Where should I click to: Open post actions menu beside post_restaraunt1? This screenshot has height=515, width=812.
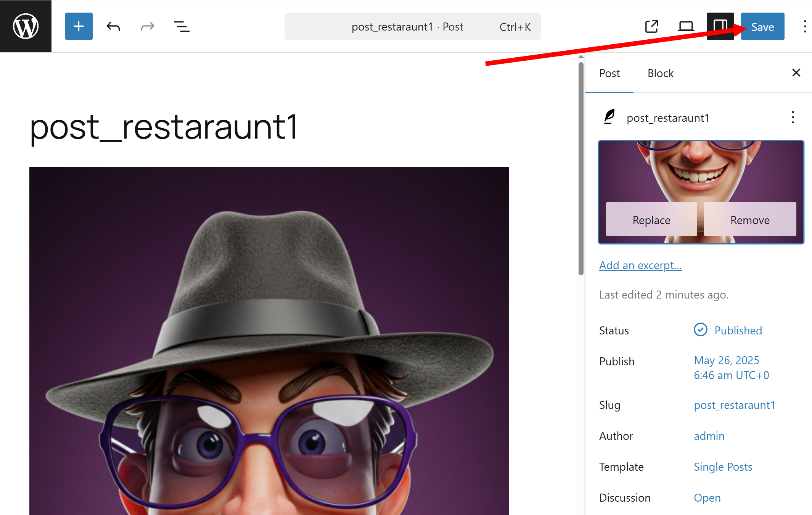793,118
